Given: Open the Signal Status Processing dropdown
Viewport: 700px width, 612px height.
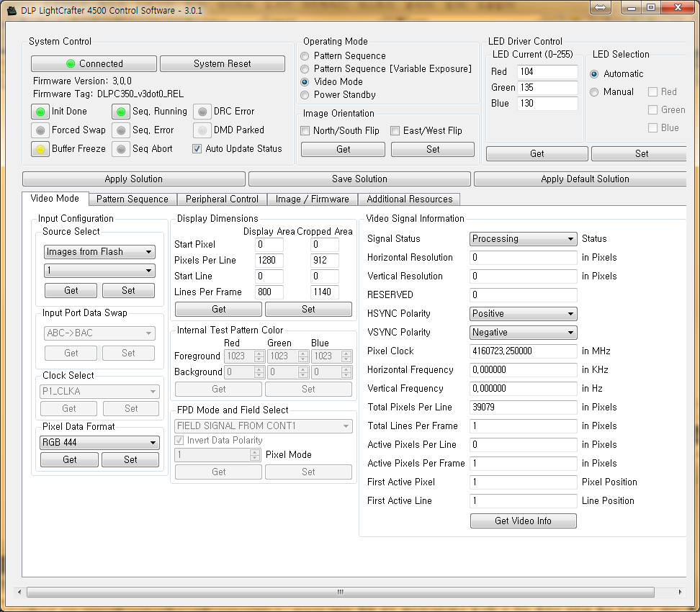Looking at the screenshot, I should point(524,239).
